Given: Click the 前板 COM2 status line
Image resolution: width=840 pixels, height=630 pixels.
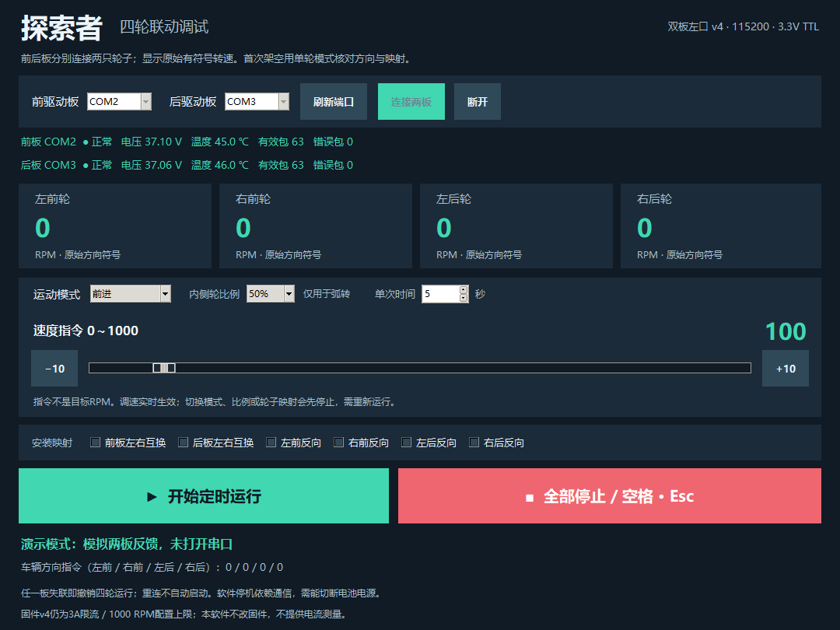Looking at the screenshot, I should pyautogui.click(x=187, y=142).
